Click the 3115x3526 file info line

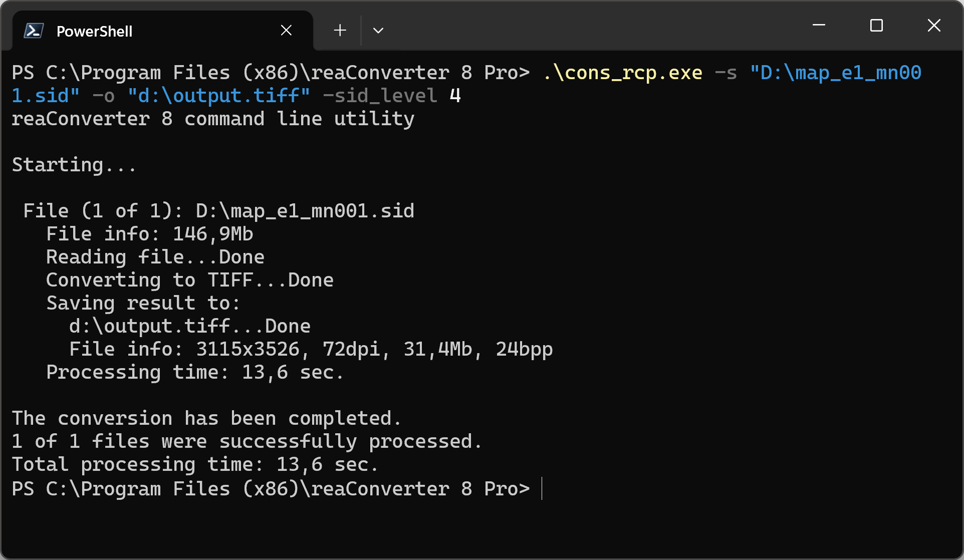tap(311, 350)
